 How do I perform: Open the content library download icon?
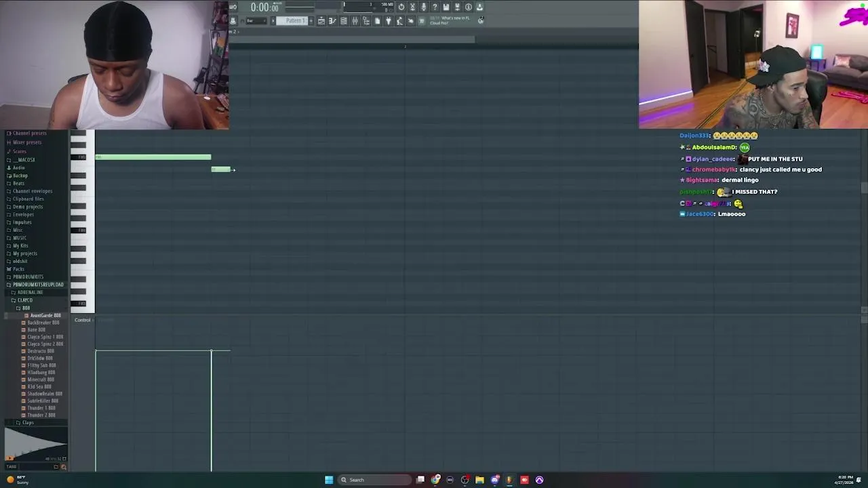pos(479,7)
